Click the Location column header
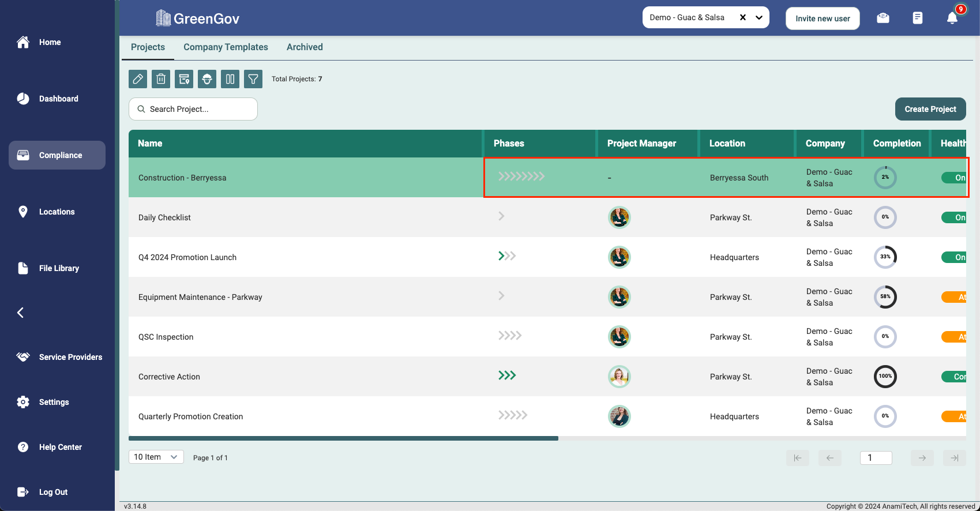980x511 pixels. [748, 144]
